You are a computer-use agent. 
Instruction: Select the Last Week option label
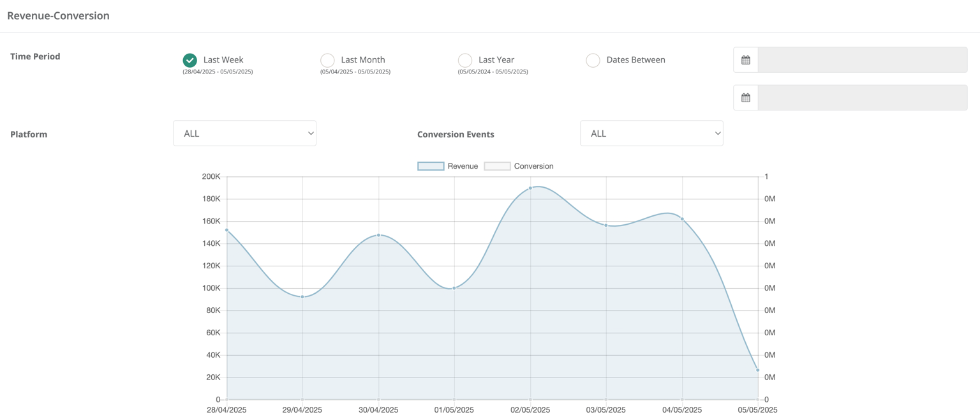(223, 59)
